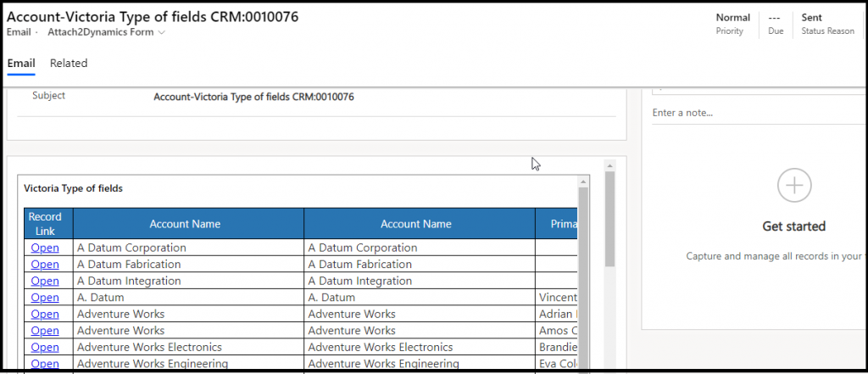Click the Eva Cole cell in primary contact column
This screenshot has width=868, height=374.
pos(556,364)
